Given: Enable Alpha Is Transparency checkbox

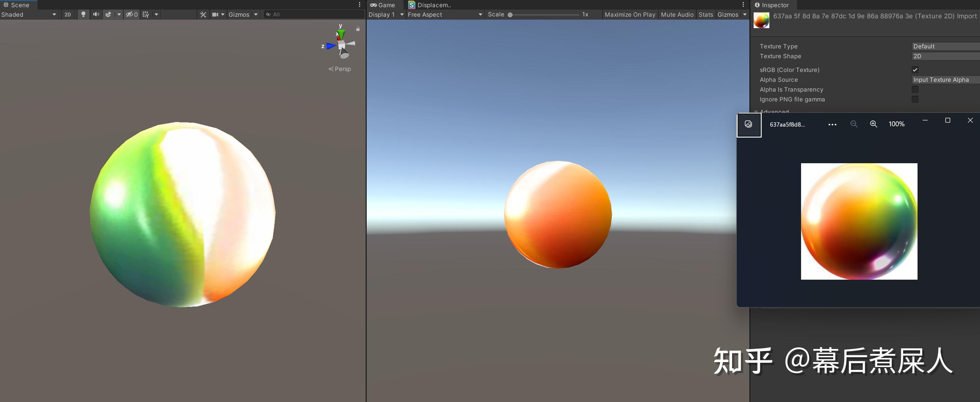Looking at the screenshot, I should tap(915, 89).
